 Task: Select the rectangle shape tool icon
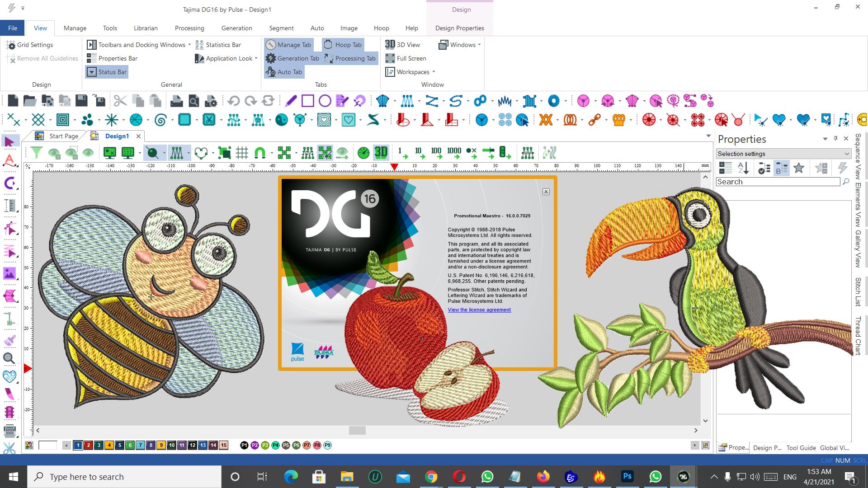tap(307, 101)
